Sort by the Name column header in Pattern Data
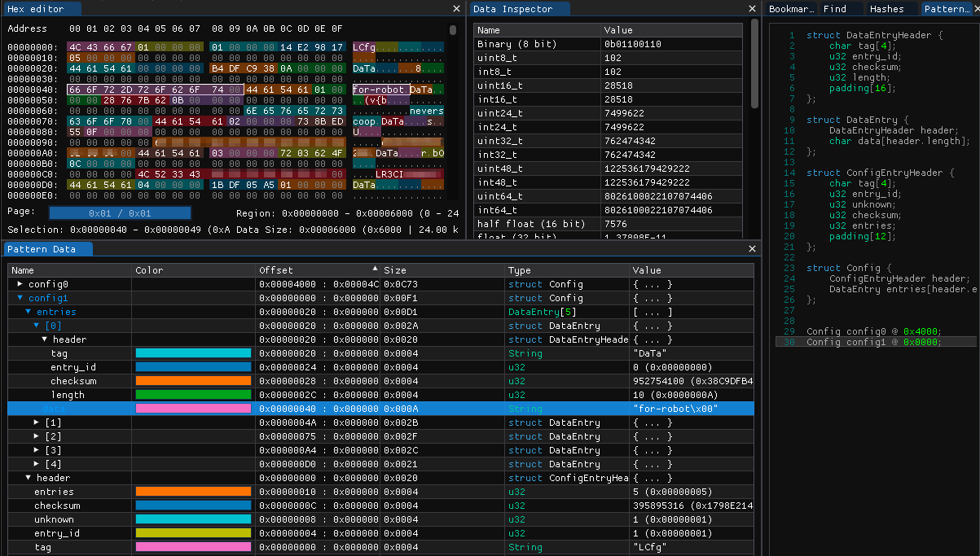Screen dimensions: 980x556 point(69,270)
